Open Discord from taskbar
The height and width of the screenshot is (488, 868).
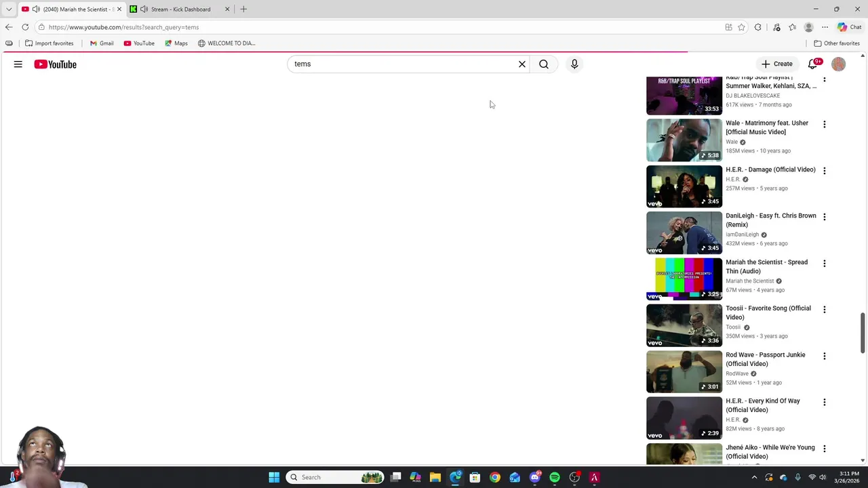click(535, 477)
